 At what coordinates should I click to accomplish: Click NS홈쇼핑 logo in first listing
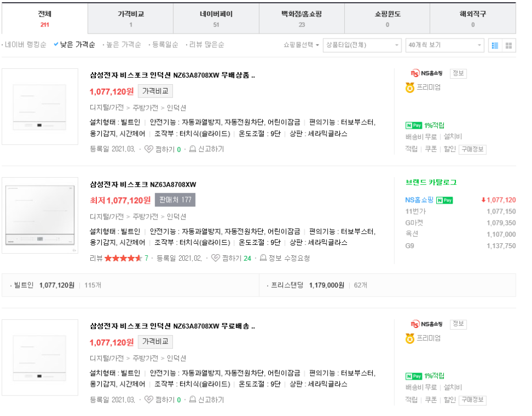(x=426, y=73)
